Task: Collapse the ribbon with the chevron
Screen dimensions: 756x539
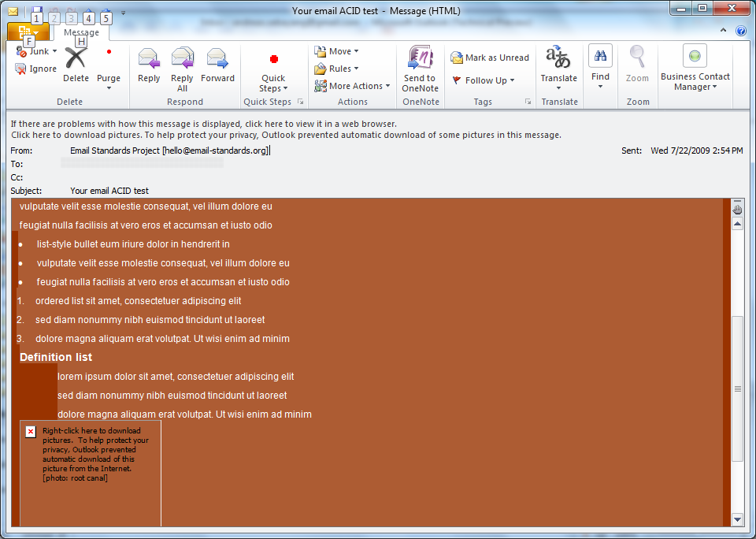Action: pyautogui.click(x=723, y=29)
